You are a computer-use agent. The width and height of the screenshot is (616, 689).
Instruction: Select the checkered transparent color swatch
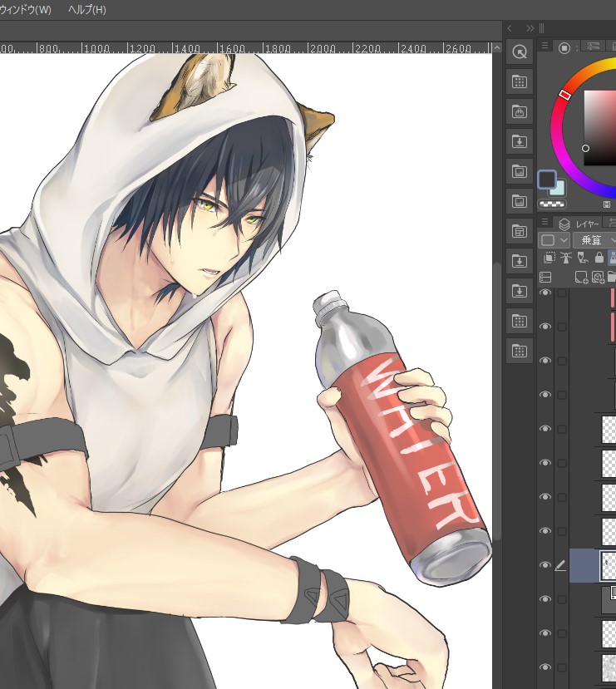click(x=552, y=204)
